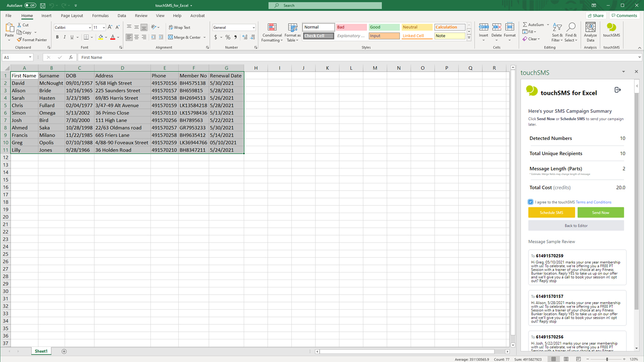The height and width of the screenshot is (362, 644).
Task: Apply Comma Style number format
Action: coord(235,37)
